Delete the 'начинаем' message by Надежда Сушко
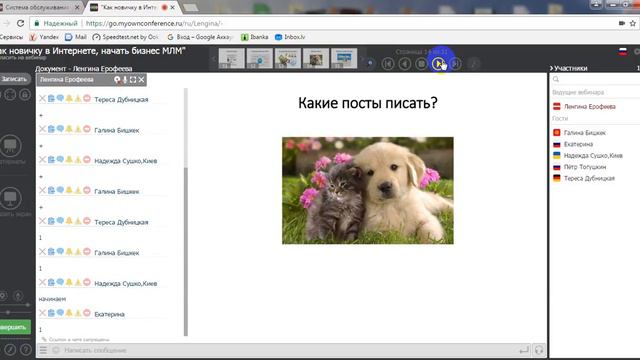 42,282
